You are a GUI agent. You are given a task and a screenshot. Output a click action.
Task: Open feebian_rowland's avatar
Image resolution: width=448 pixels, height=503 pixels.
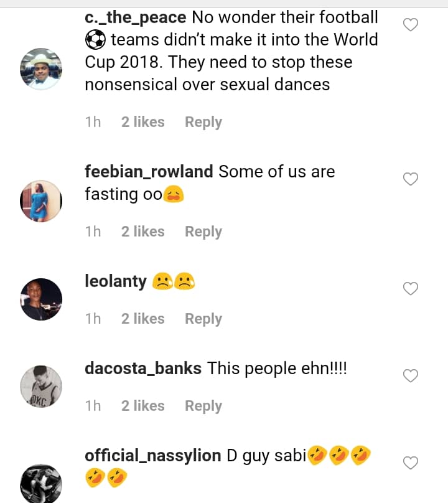pos(42,201)
